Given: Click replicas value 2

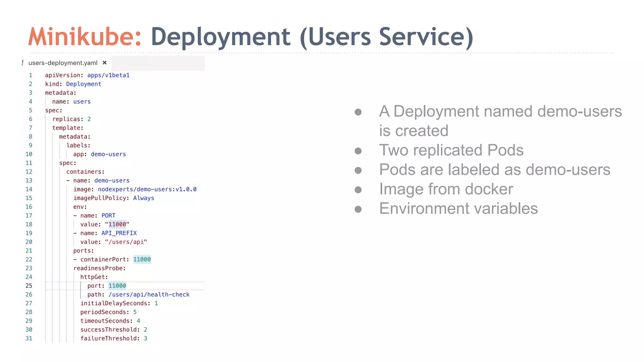Looking at the screenshot, I should 89,119.
